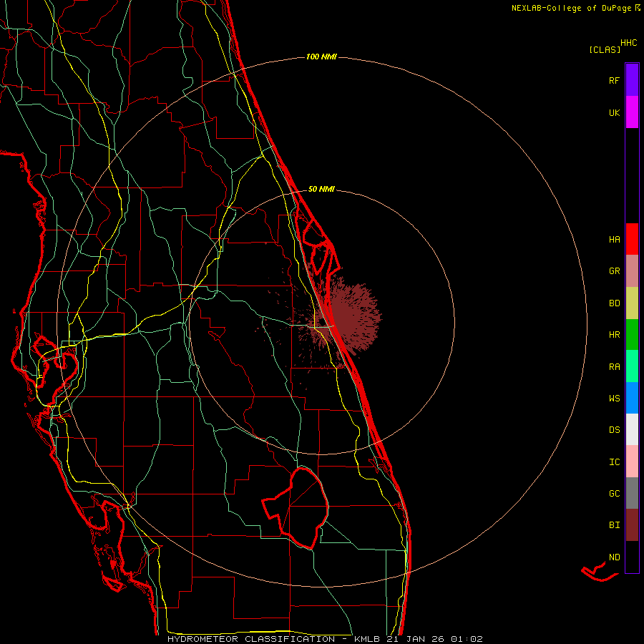The image size is (644, 644).
Task: Click the Lake Okeechobee outline
Action: 296,507
